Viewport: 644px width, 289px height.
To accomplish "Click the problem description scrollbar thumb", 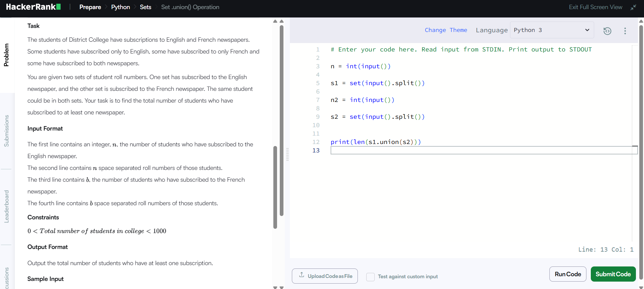I will pos(275,187).
